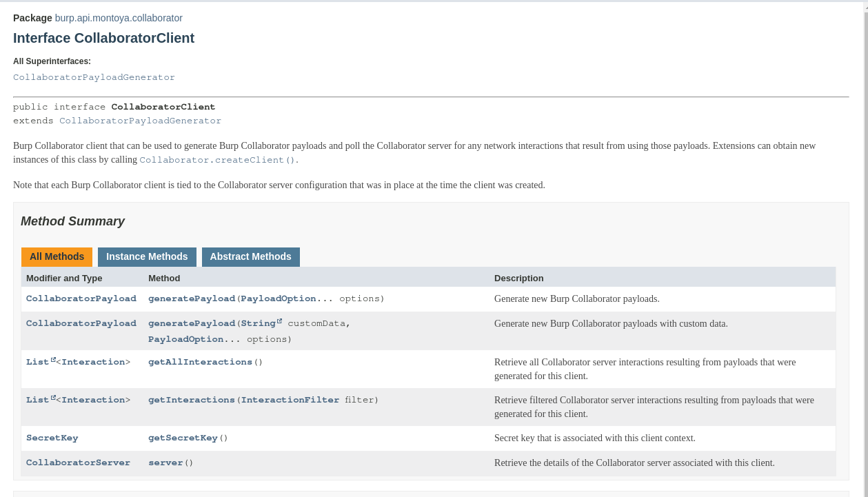Screen dimensions: 868x497
Task: Open the getAllInteractions method link
Action: pos(200,362)
